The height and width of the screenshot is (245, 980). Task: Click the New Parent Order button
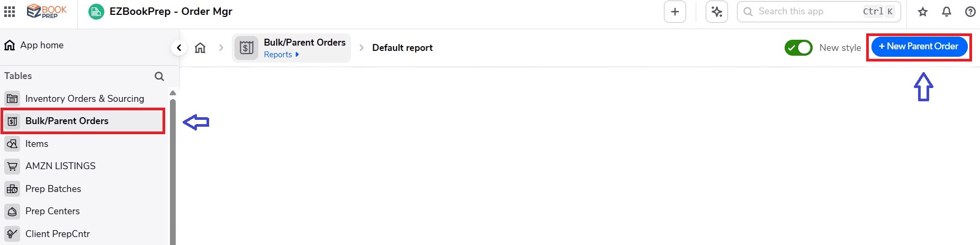pyautogui.click(x=919, y=47)
